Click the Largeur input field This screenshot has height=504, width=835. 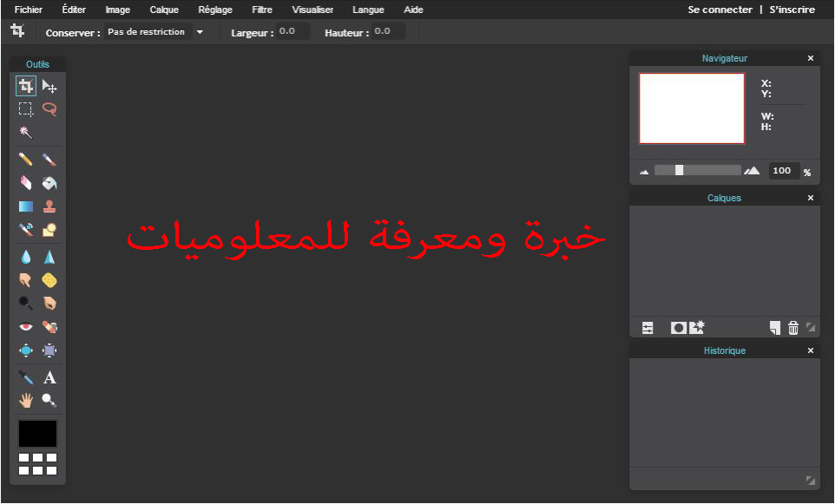(293, 31)
